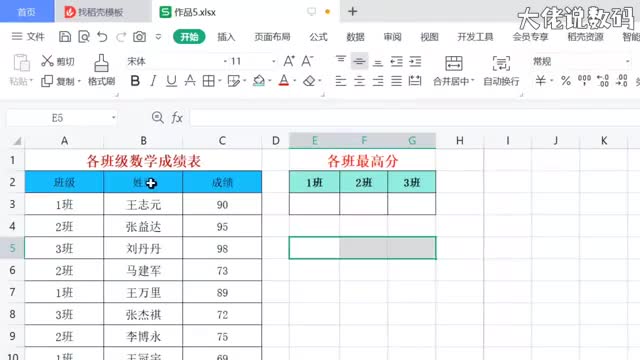Click the fx insert function icon
Screen dimensions: 640x360
click(177, 118)
